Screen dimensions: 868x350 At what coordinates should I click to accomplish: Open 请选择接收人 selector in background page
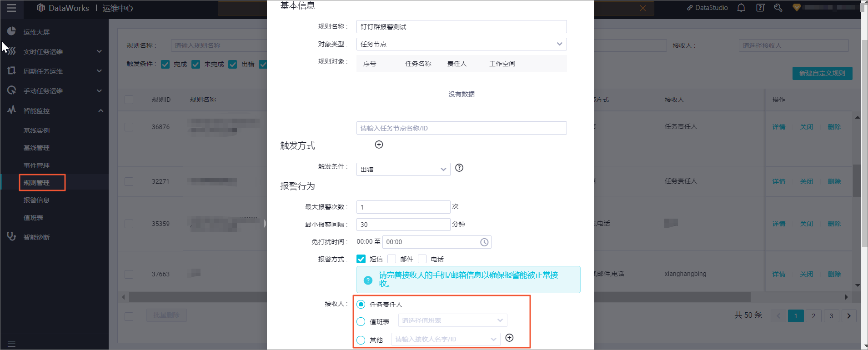click(793, 45)
